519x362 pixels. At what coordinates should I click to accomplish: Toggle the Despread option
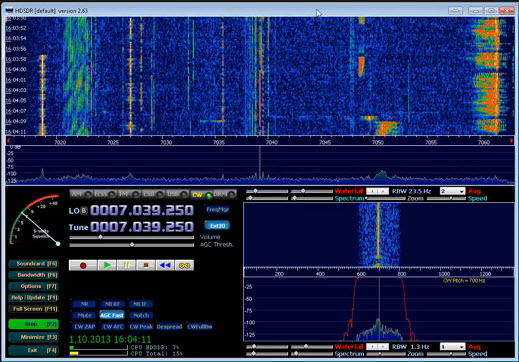click(x=169, y=326)
